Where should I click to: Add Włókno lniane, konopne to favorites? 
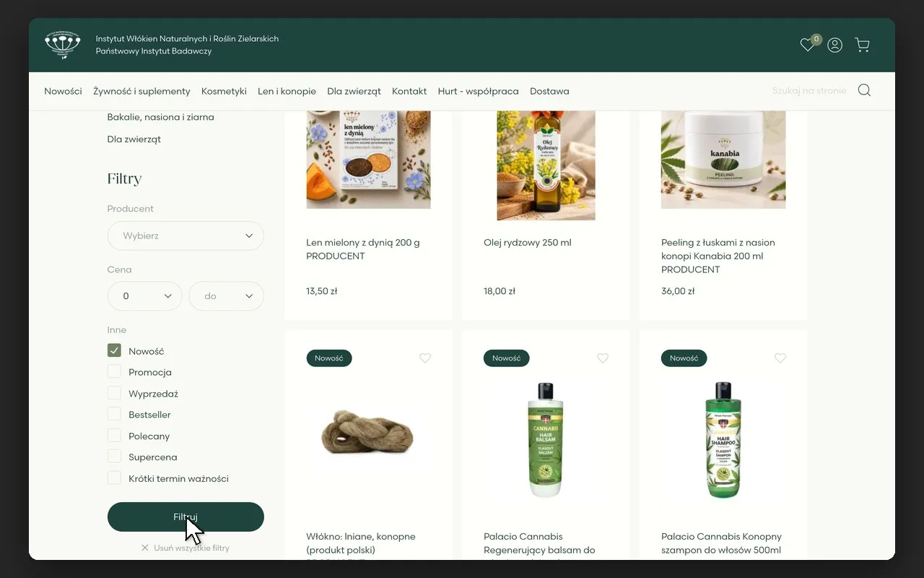pyautogui.click(x=425, y=358)
